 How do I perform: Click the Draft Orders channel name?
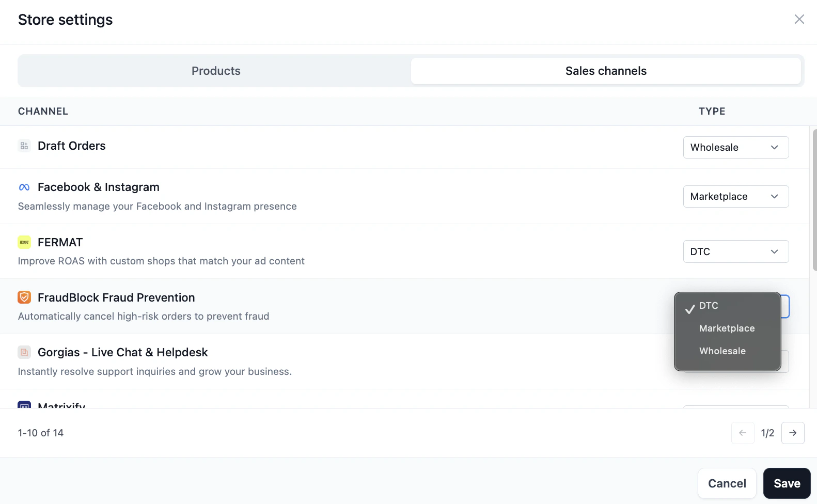point(72,146)
